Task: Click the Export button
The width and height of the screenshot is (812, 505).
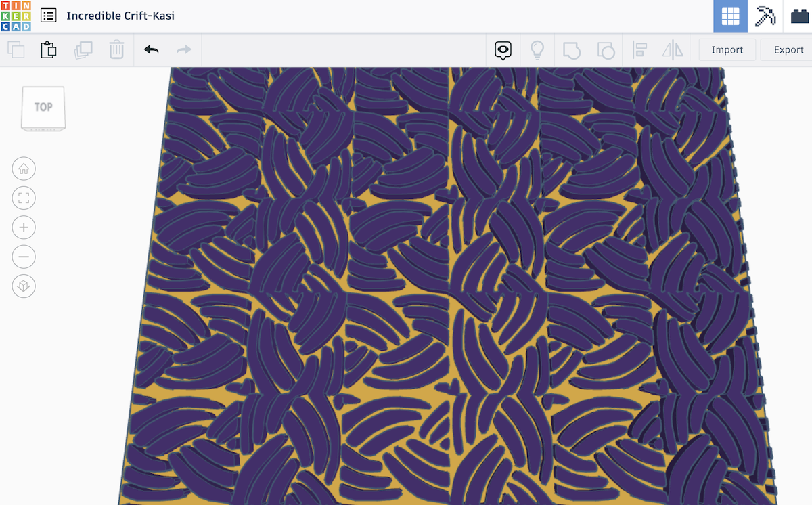Action: click(787, 49)
